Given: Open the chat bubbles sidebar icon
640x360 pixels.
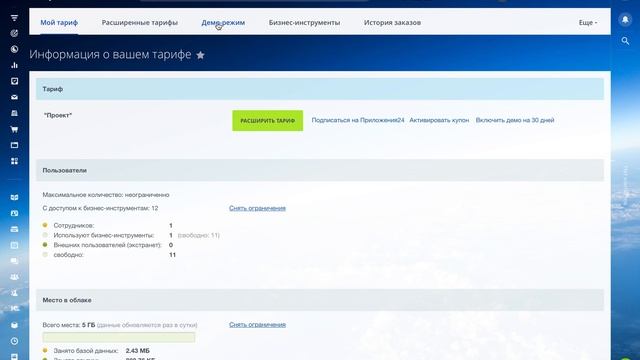Looking at the screenshot, I should (x=14, y=261).
